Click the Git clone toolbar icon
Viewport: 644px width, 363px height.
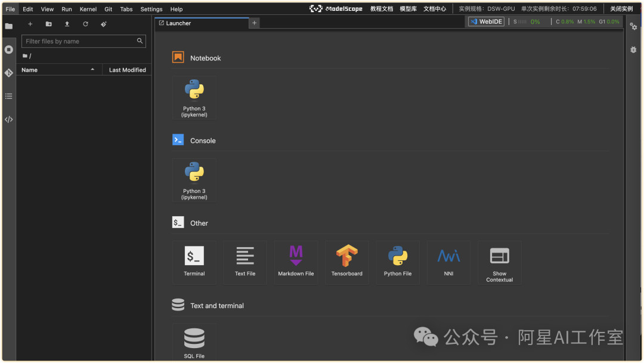point(104,24)
